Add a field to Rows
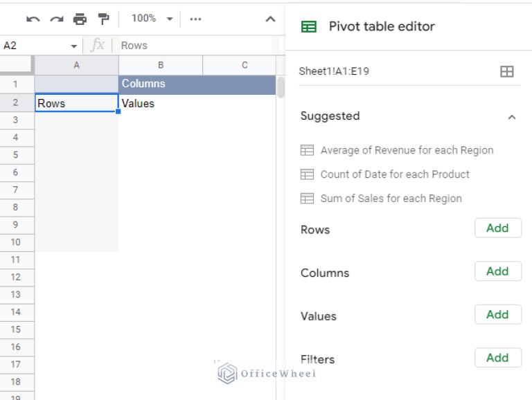Screen dimensions: 532x400 tap(497, 228)
